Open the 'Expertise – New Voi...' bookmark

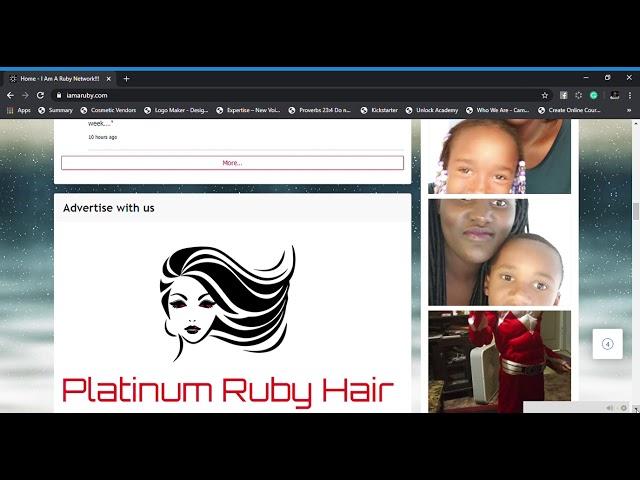click(x=248, y=110)
